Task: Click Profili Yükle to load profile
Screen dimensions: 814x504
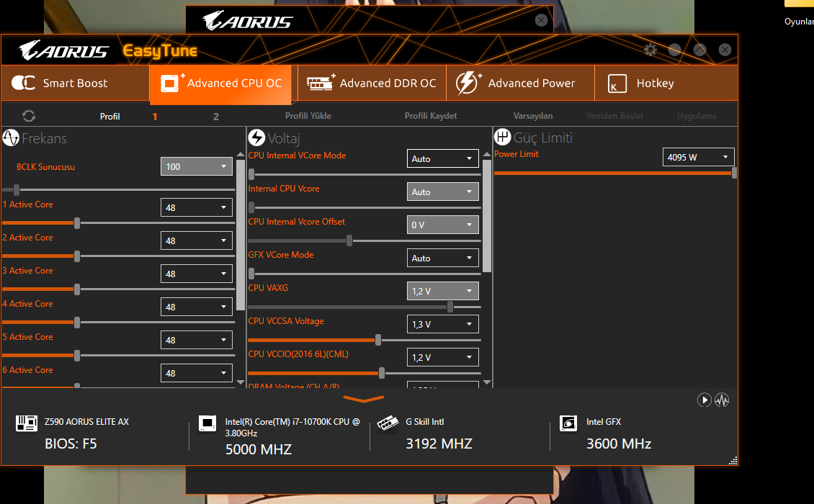Action: tap(308, 116)
